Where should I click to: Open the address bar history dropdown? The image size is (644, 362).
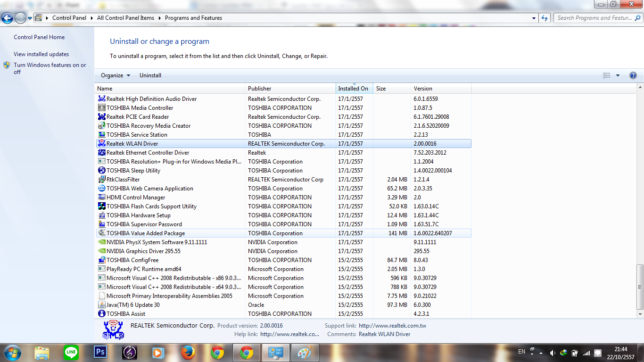(534, 18)
